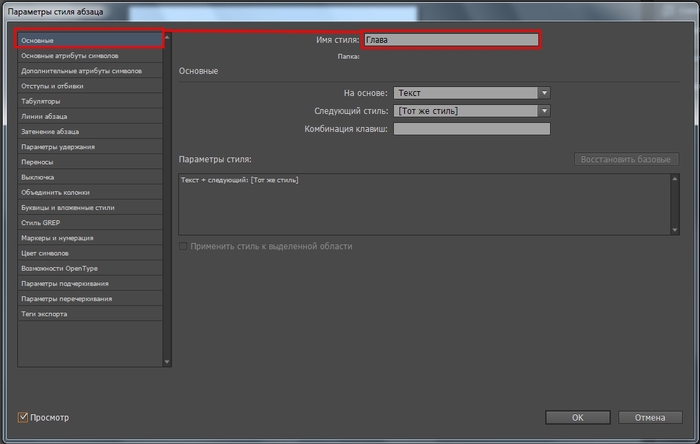This screenshot has height=444, width=700.
Task: Select Линии абзаца in the list
Action: tap(88, 116)
